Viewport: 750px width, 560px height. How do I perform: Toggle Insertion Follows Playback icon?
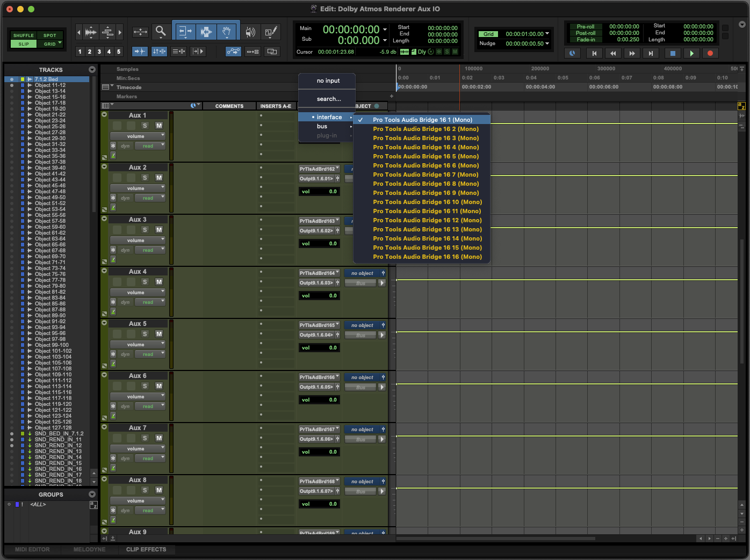tap(198, 52)
